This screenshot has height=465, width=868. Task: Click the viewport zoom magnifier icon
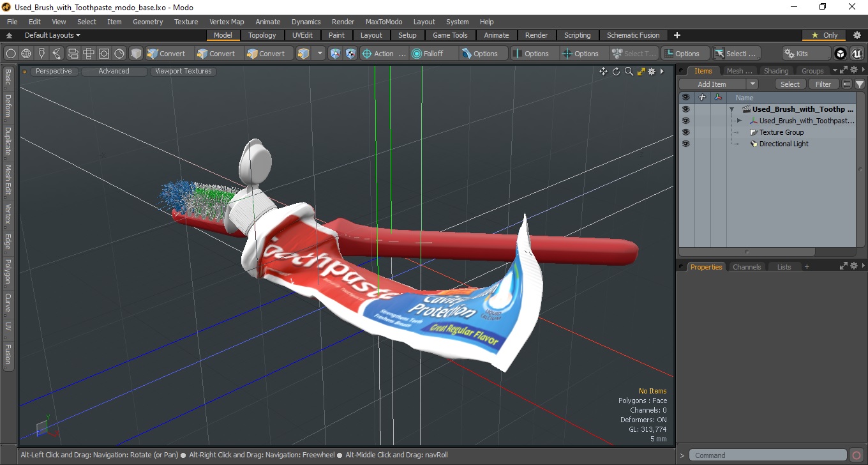(629, 72)
